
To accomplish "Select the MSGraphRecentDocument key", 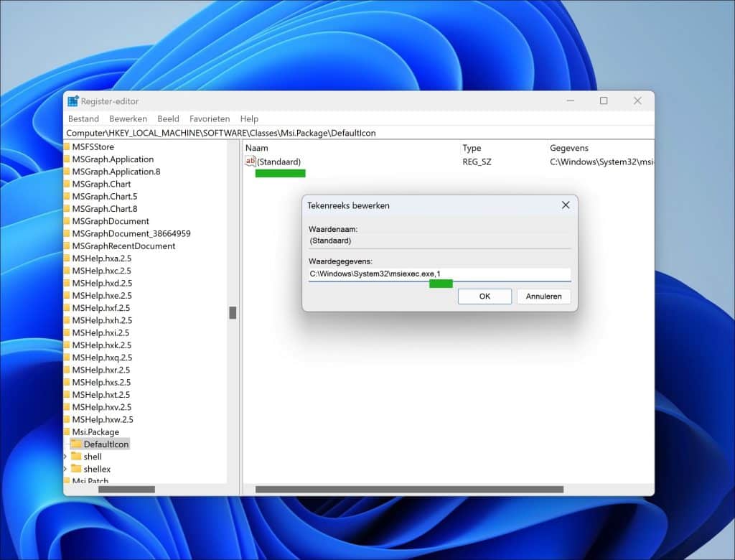I will 123,246.
